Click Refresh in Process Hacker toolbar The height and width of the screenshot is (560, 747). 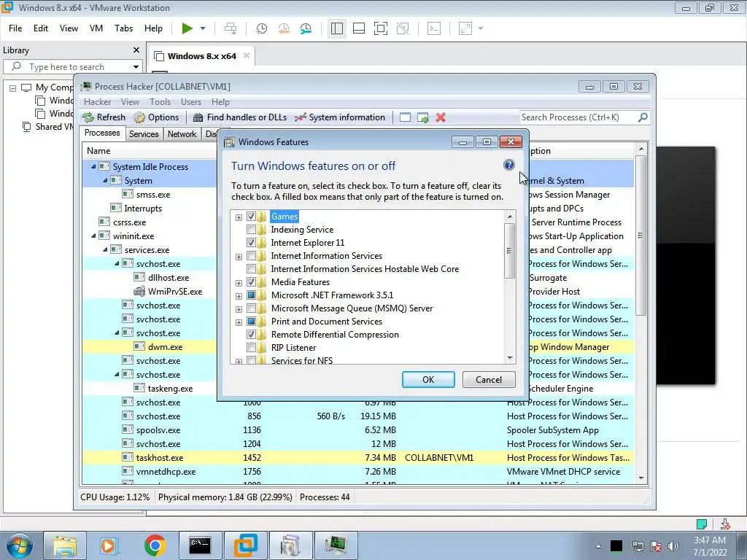(104, 117)
